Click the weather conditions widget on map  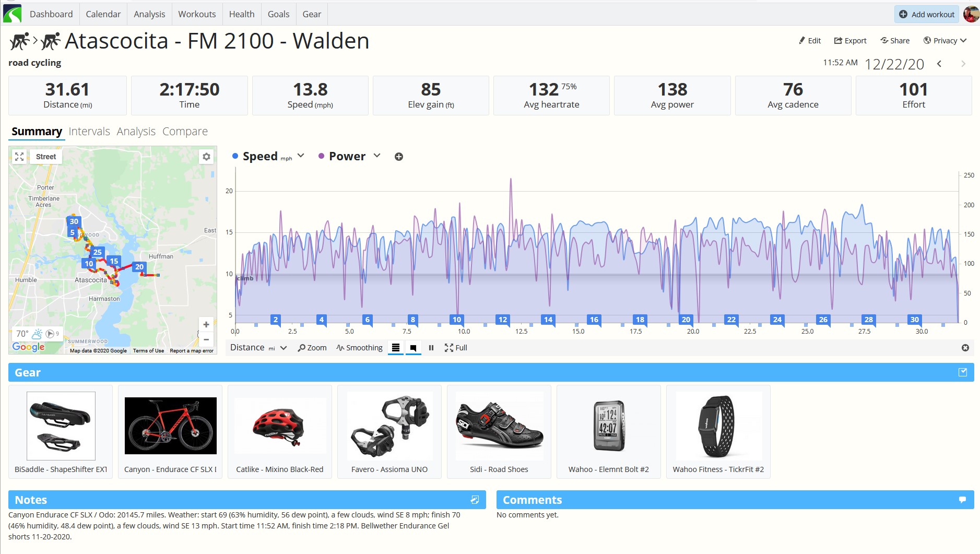pos(37,334)
